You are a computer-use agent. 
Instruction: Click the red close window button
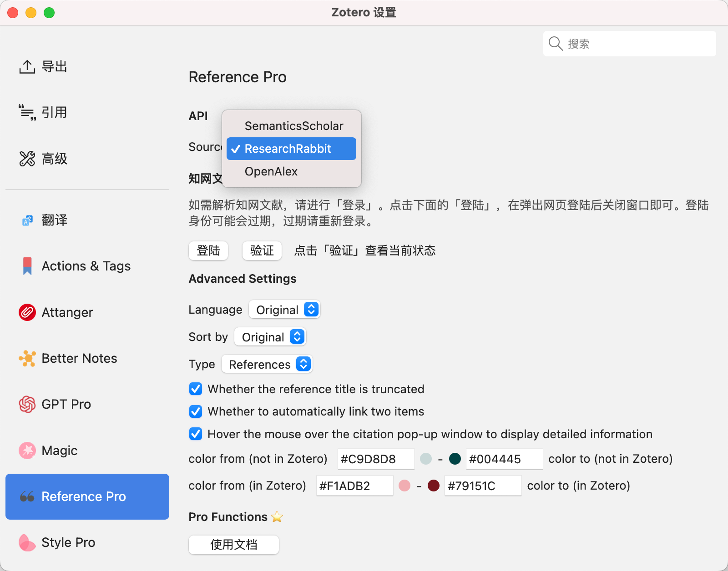pyautogui.click(x=13, y=13)
